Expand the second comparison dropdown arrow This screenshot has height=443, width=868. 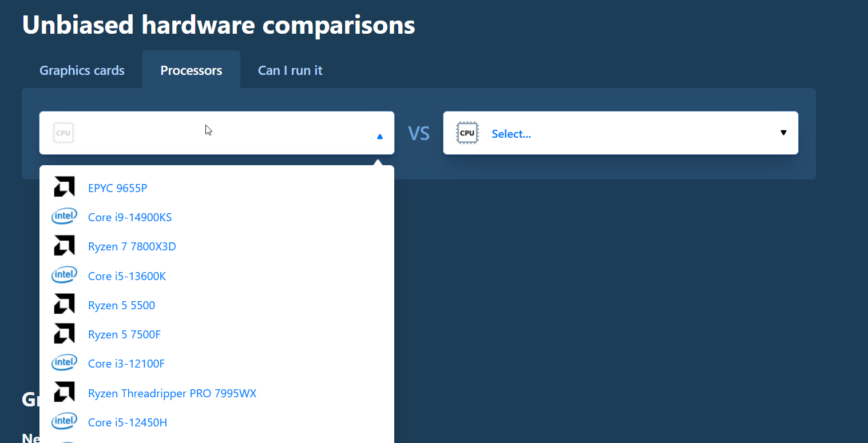783,132
